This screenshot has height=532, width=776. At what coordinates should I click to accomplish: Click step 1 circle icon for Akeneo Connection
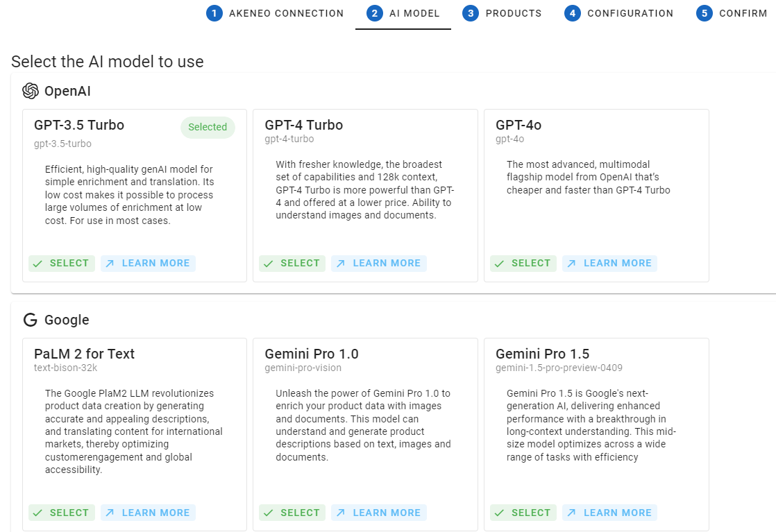pos(214,12)
